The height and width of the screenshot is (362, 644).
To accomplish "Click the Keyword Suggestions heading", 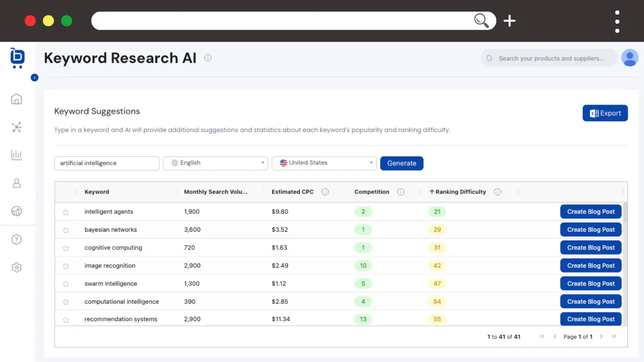I will pyautogui.click(x=97, y=111).
